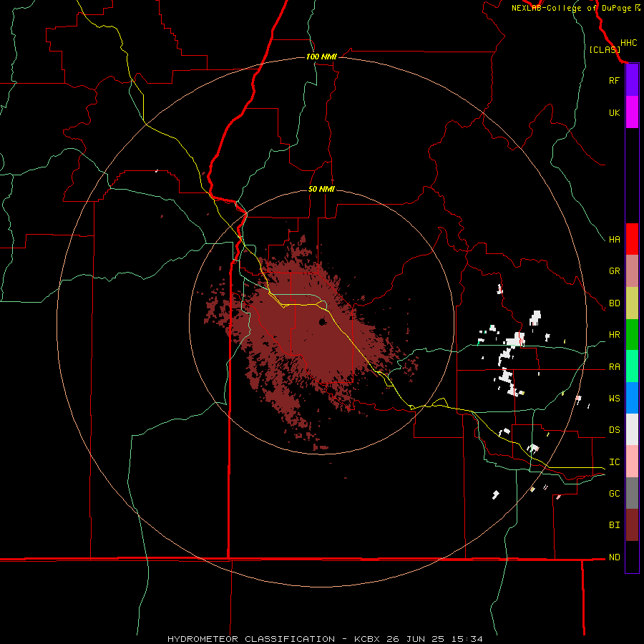Screen dimensions: 644x644
Task: Click the BI brown legend swatch
Action: click(632, 525)
